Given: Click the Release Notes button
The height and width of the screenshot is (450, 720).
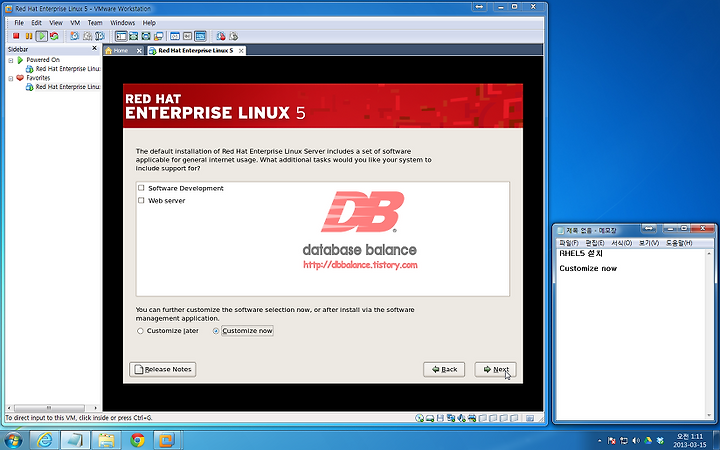Looking at the screenshot, I should (x=163, y=369).
